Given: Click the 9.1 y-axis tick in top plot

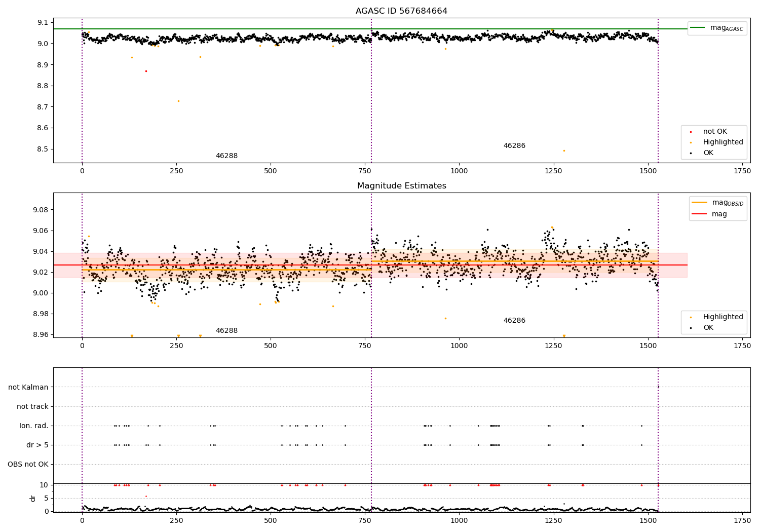Looking at the screenshot, I should click(x=43, y=22).
